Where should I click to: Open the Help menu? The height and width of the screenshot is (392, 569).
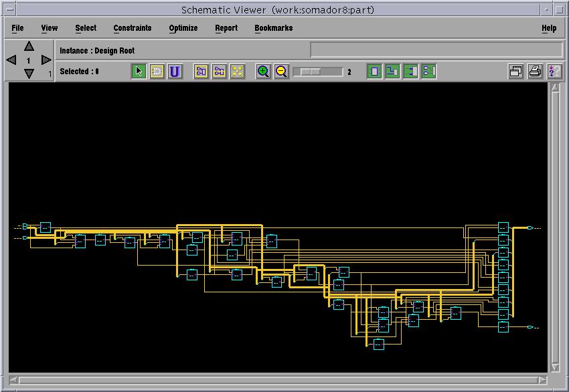click(549, 28)
